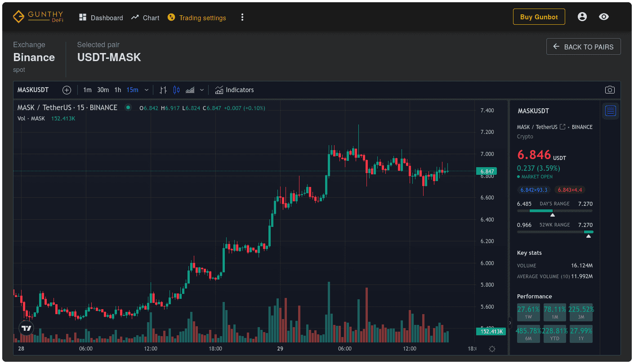
Task: Open the user account profile icon
Action: point(582,17)
